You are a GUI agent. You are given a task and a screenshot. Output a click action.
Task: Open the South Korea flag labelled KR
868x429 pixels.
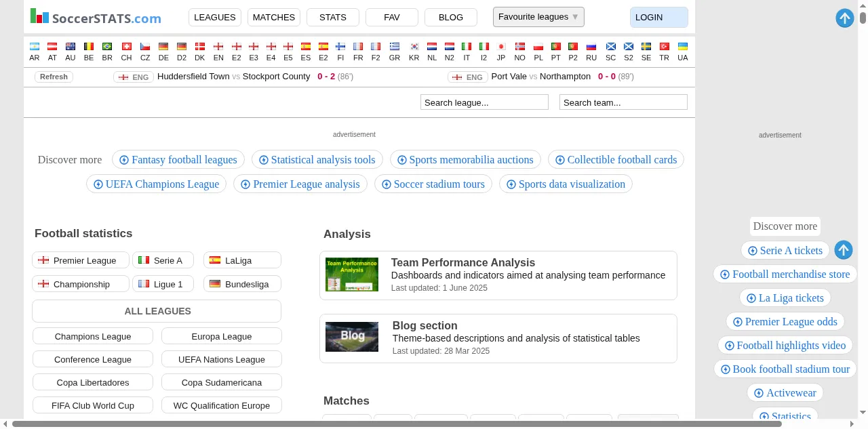pyautogui.click(x=414, y=47)
